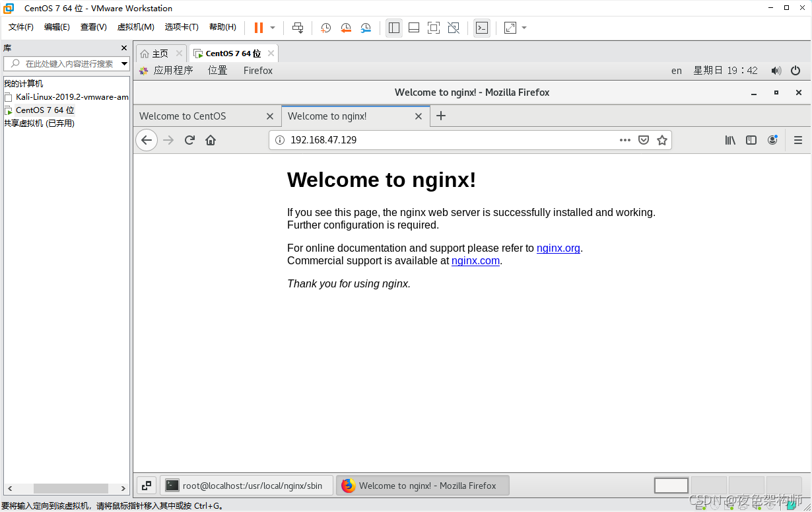Expand the library search dropdown arrow
This screenshot has width=812, height=512.
pyautogui.click(x=124, y=63)
